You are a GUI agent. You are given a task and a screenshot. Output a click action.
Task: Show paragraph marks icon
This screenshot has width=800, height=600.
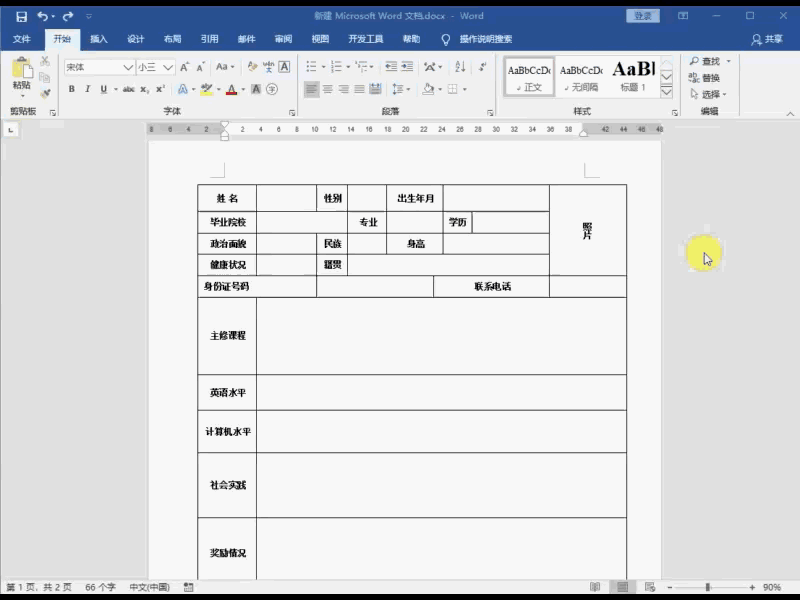482,66
